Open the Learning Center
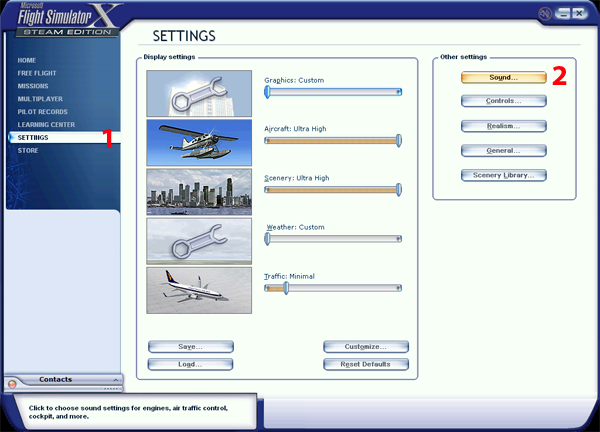The height and width of the screenshot is (432, 600). coord(46,125)
